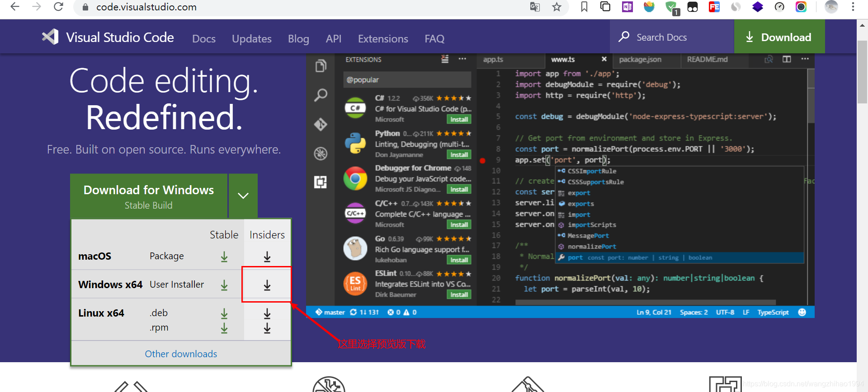
Task: Reload the page with refresh icon
Action: pos(59,7)
